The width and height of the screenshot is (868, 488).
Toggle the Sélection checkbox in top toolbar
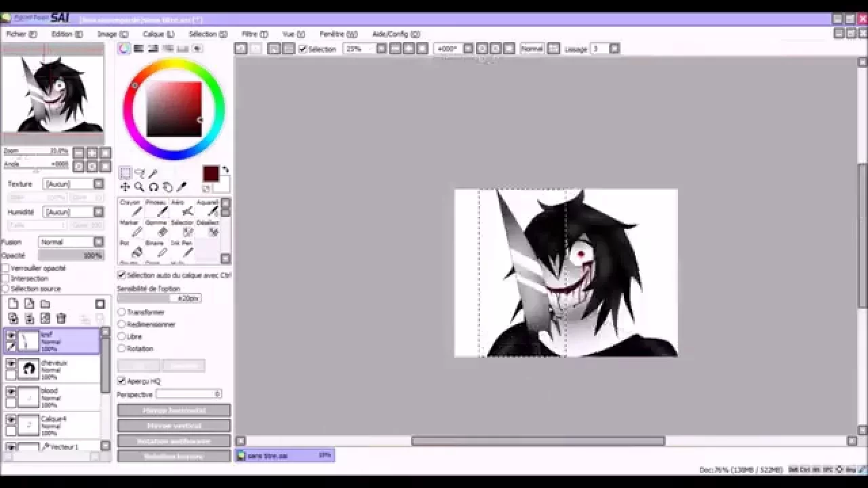coord(302,49)
